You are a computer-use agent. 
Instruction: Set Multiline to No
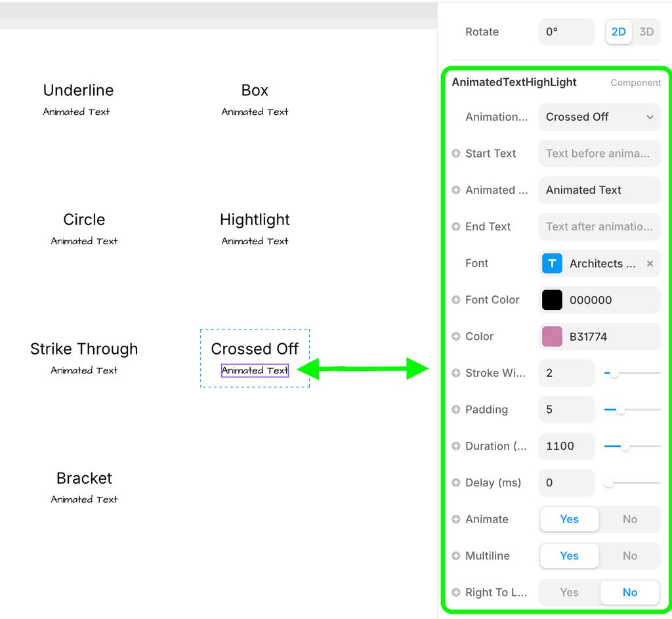[629, 556]
